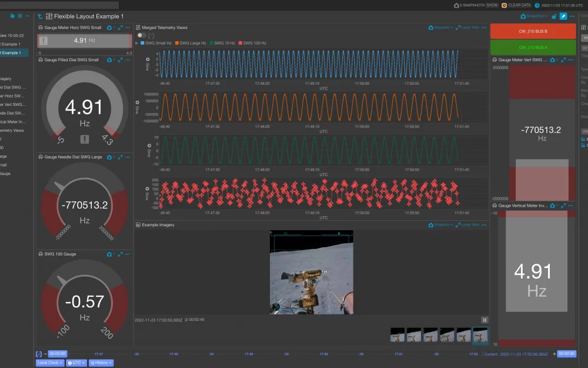Click the lock icon in top toolbar
This screenshot has height=368, width=588.
pos(554,16)
